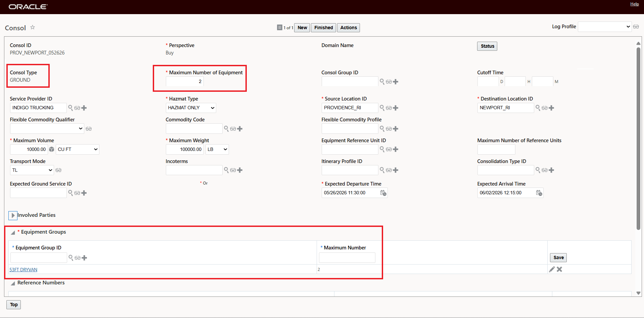Open the 53FT DRYVAN link
Viewport: 644px width, 318px height.
[x=24, y=270]
